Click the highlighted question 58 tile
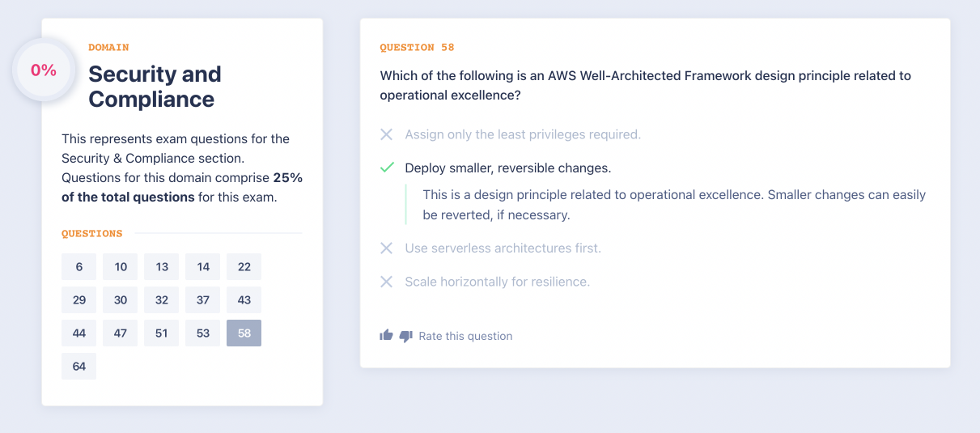The height and width of the screenshot is (433, 980). tap(244, 333)
